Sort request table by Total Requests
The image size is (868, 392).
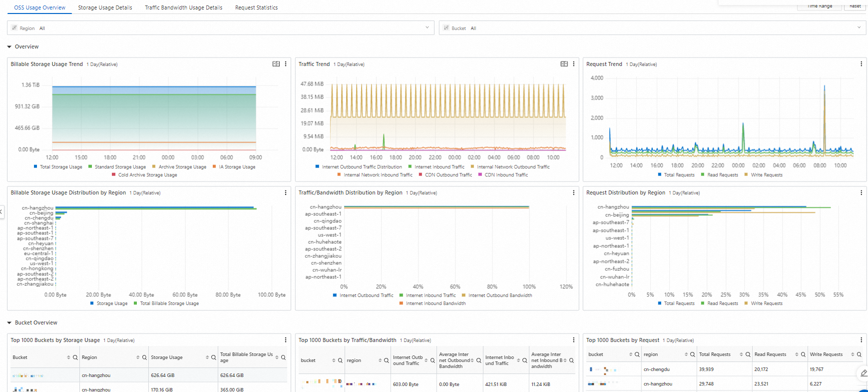(x=741, y=354)
